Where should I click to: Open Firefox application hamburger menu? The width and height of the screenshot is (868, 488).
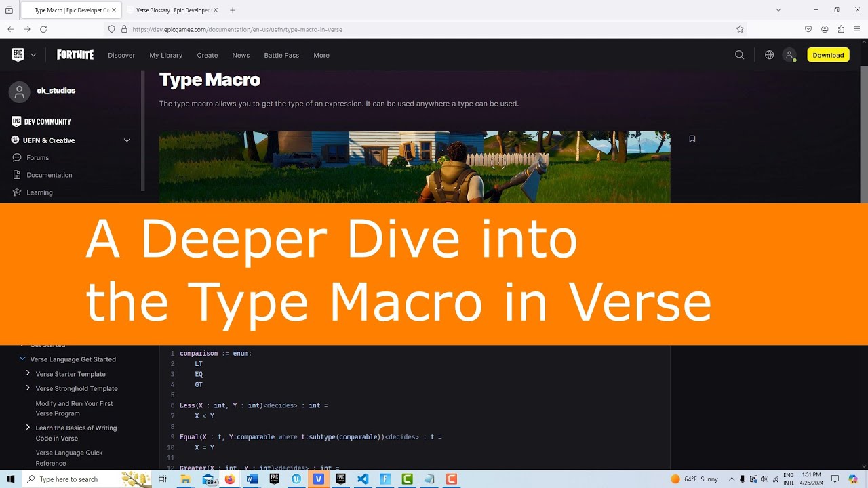pyautogui.click(x=857, y=29)
